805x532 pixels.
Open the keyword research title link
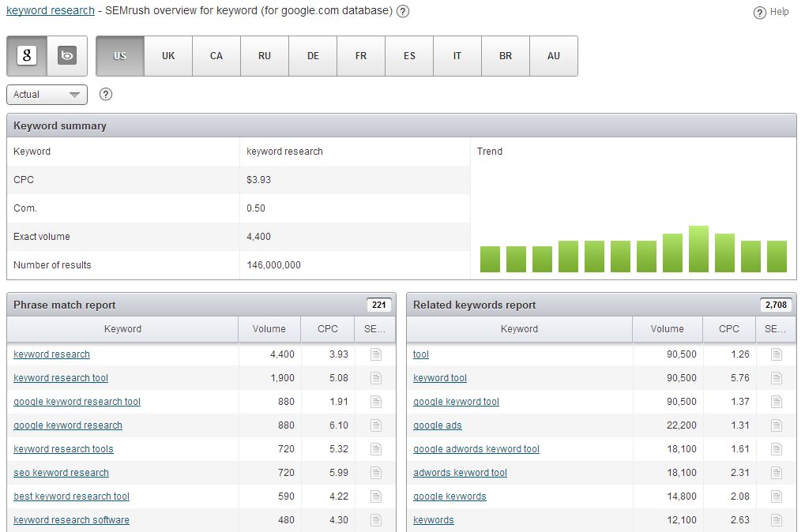[x=50, y=11]
